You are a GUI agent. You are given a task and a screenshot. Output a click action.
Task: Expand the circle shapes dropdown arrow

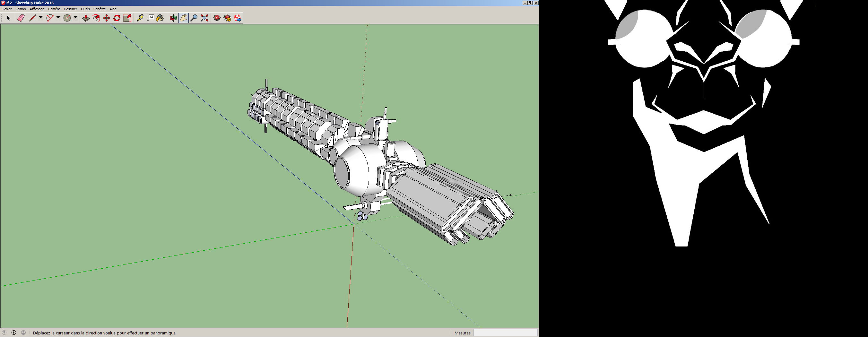pyautogui.click(x=75, y=18)
